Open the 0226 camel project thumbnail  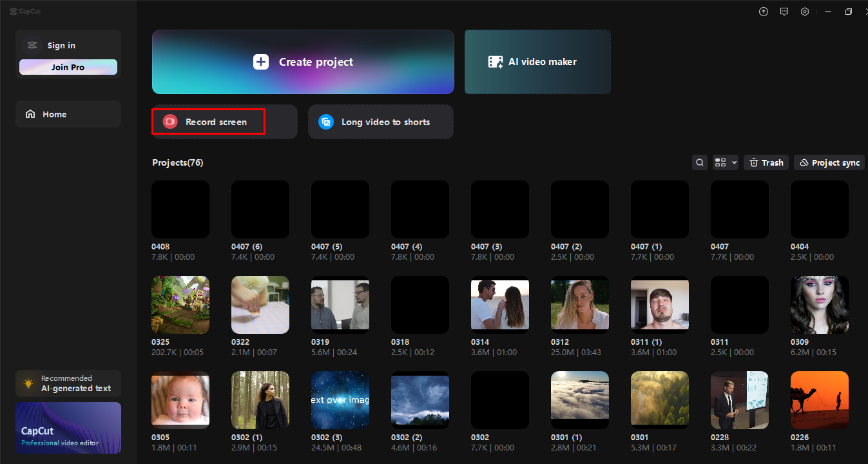tap(819, 400)
